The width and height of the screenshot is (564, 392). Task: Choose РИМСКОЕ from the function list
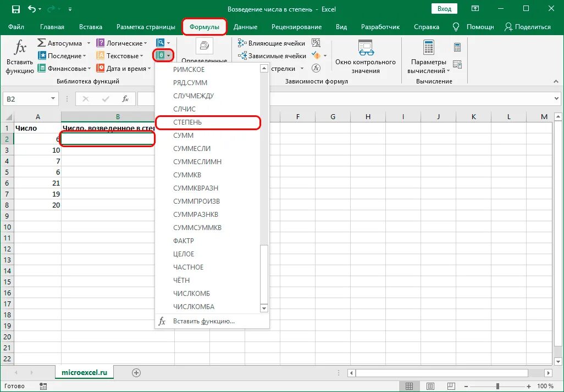pos(208,70)
